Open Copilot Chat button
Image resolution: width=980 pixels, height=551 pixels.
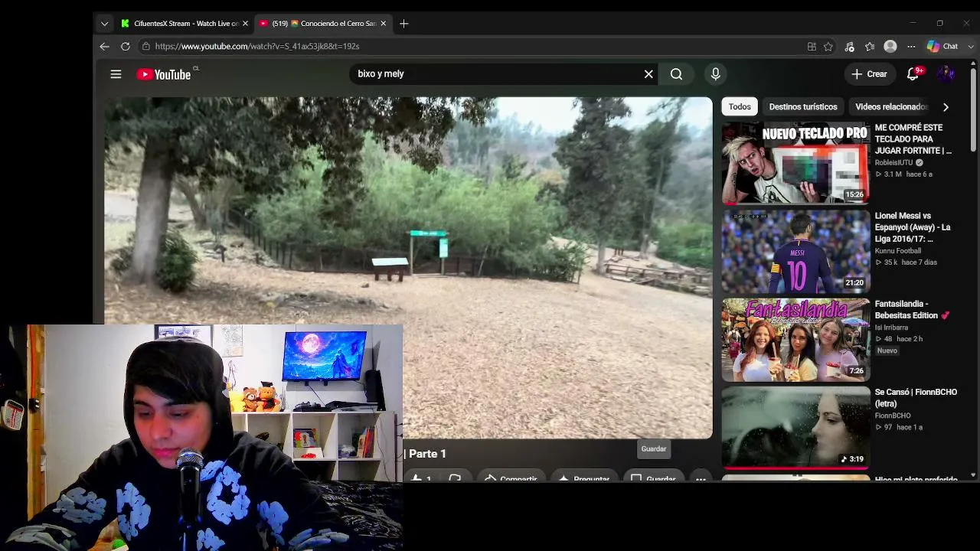pos(943,47)
